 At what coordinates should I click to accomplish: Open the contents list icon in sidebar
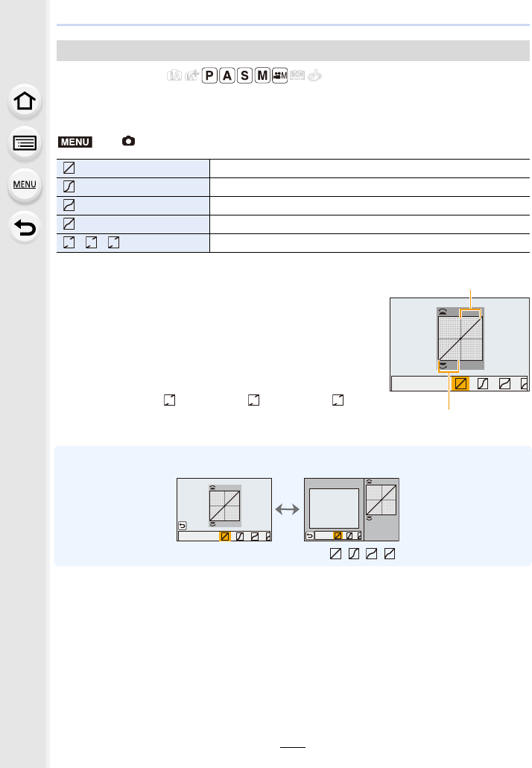[25, 143]
